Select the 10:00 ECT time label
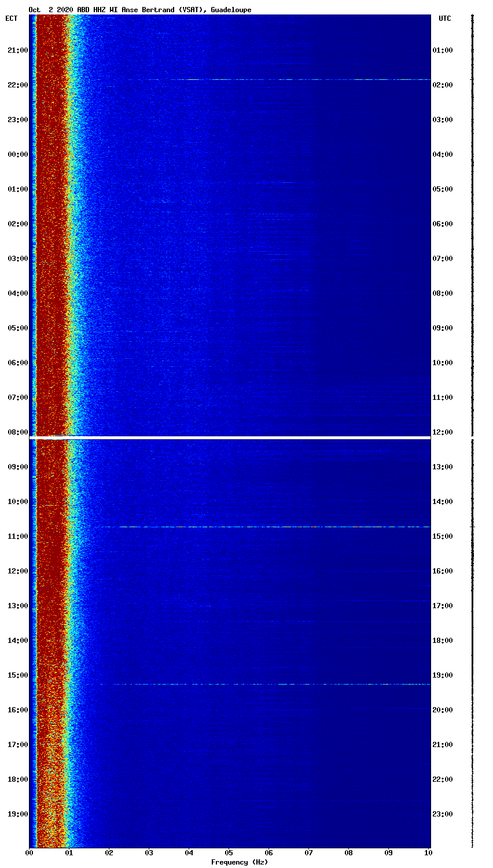The image size is (493, 868). coord(17,502)
